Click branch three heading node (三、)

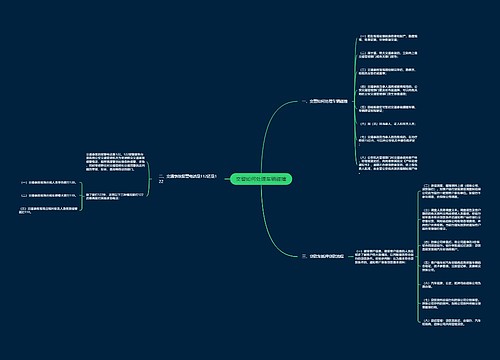tap(323, 256)
